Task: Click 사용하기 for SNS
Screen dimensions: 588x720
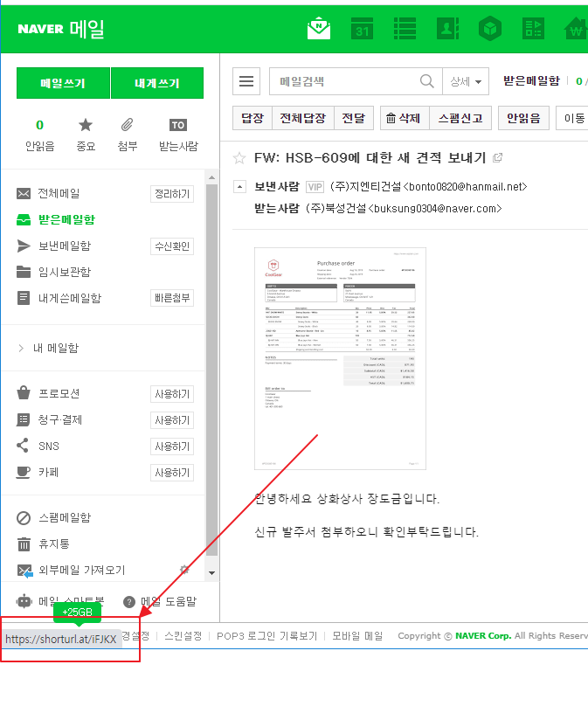Action: point(172,447)
